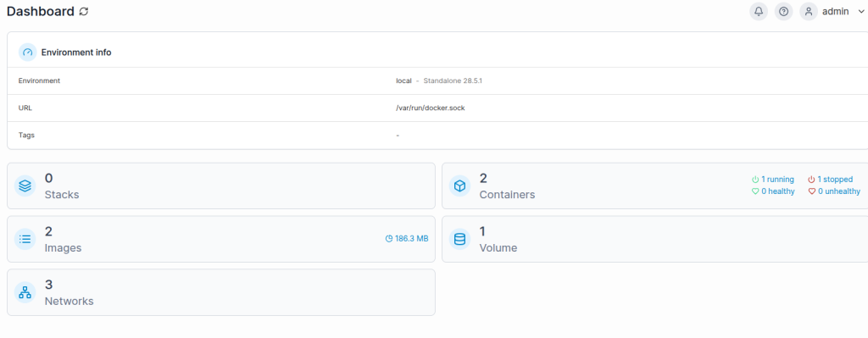Image resolution: width=868 pixels, height=338 pixels.
Task: Open the notifications bell icon
Action: point(759,11)
